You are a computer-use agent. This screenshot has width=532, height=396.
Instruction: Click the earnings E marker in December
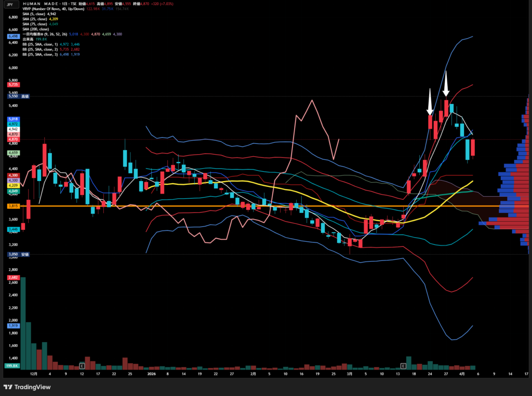82,366
